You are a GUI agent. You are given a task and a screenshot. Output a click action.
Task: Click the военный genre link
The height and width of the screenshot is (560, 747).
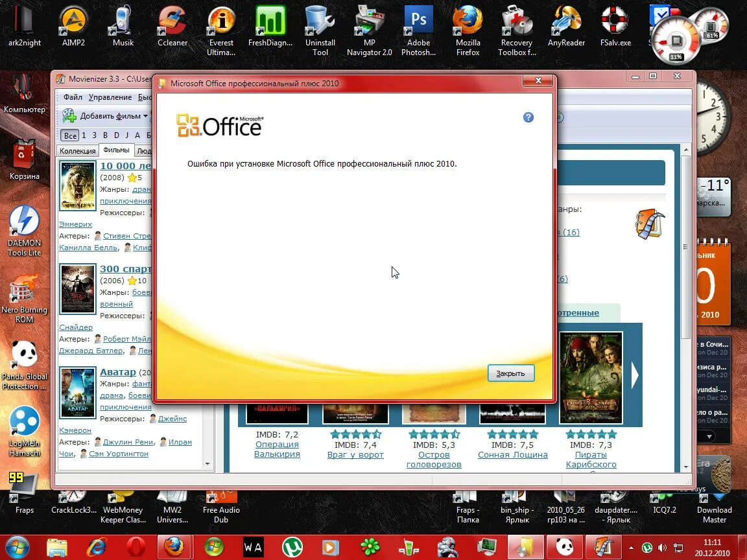pyautogui.click(x=116, y=304)
